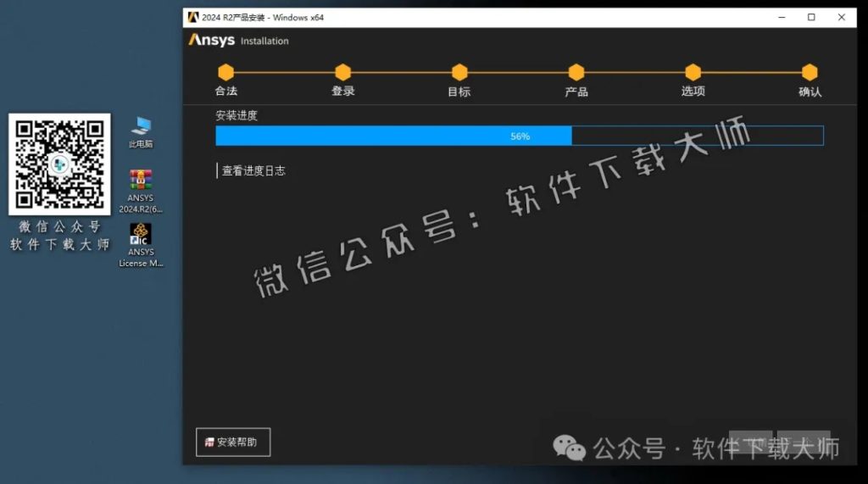The image size is (868, 484).
Task: Click the 选项 step hexagon
Action: click(693, 72)
